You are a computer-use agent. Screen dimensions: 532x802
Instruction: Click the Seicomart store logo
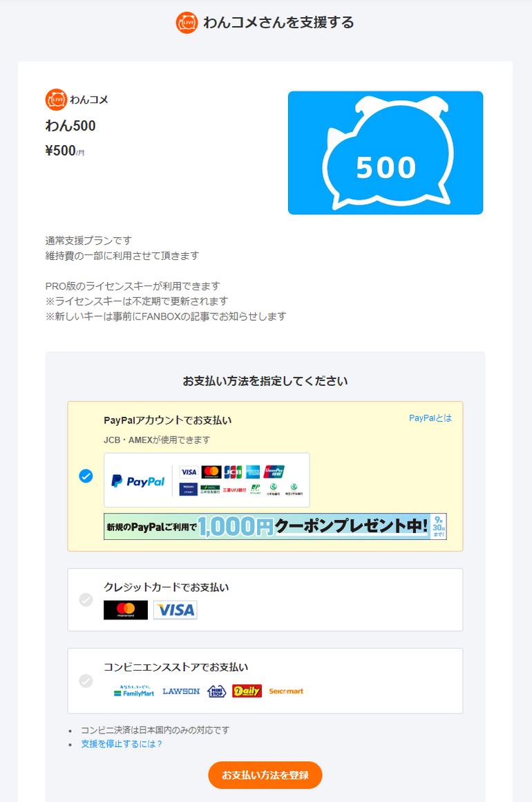(286, 691)
